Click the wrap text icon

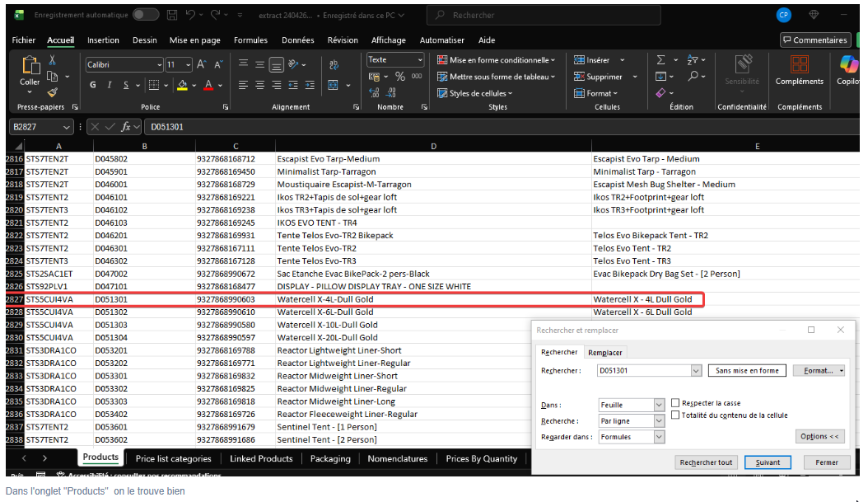[x=334, y=65]
